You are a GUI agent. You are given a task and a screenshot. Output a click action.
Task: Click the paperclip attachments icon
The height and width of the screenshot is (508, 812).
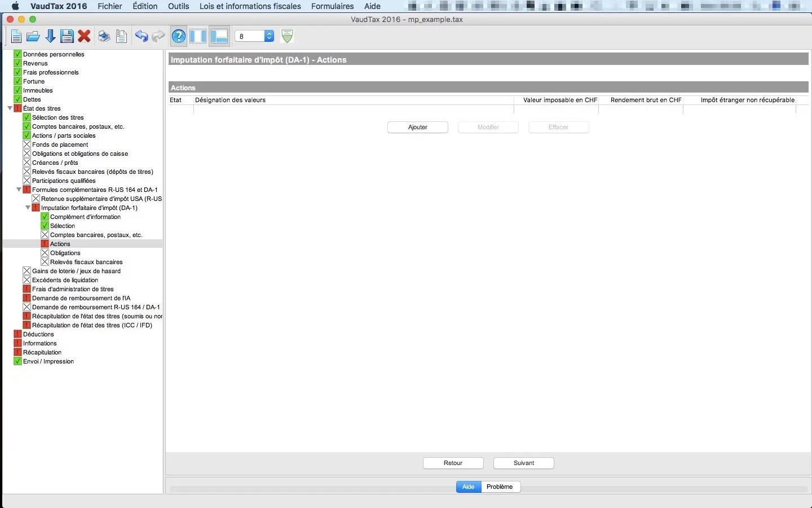tap(121, 37)
